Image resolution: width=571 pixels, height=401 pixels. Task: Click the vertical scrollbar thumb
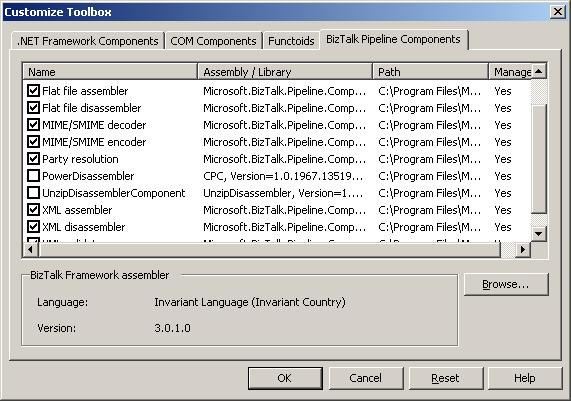[539, 159]
